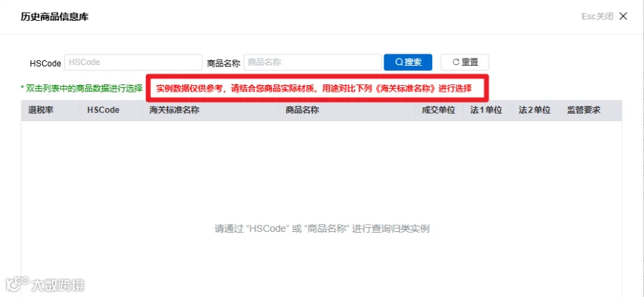Screen dimensions: 644x297
Task: Click the blue 搜索 button
Action: click(408, 62)
